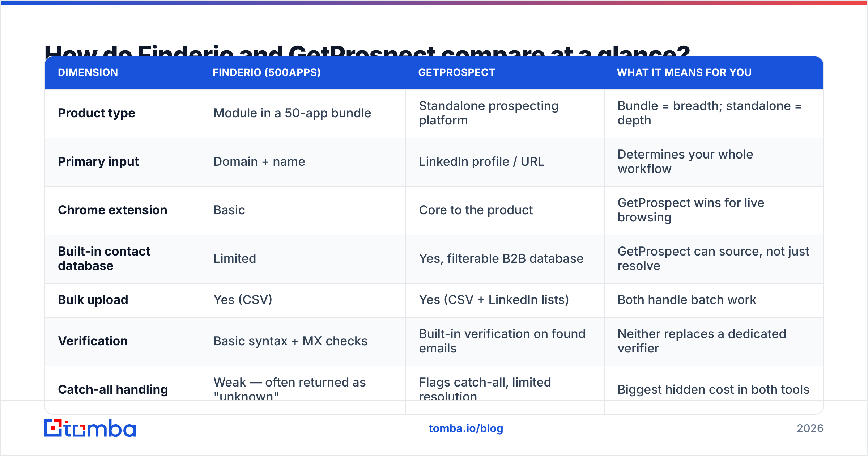Select the WHAT IT MEANS FOR YOU header

684,72
